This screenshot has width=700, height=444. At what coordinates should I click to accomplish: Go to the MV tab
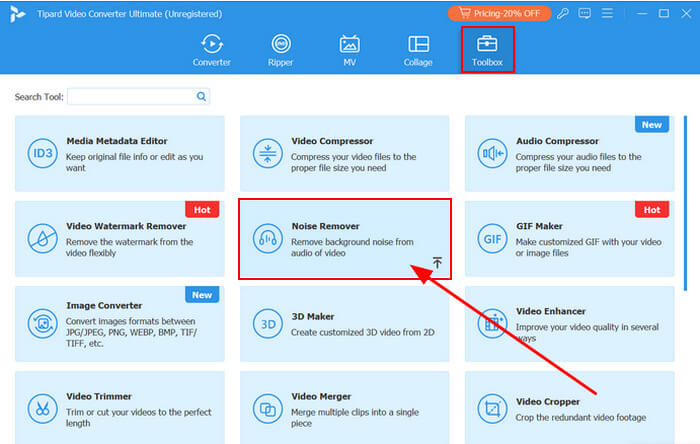[x=349, y=50]
